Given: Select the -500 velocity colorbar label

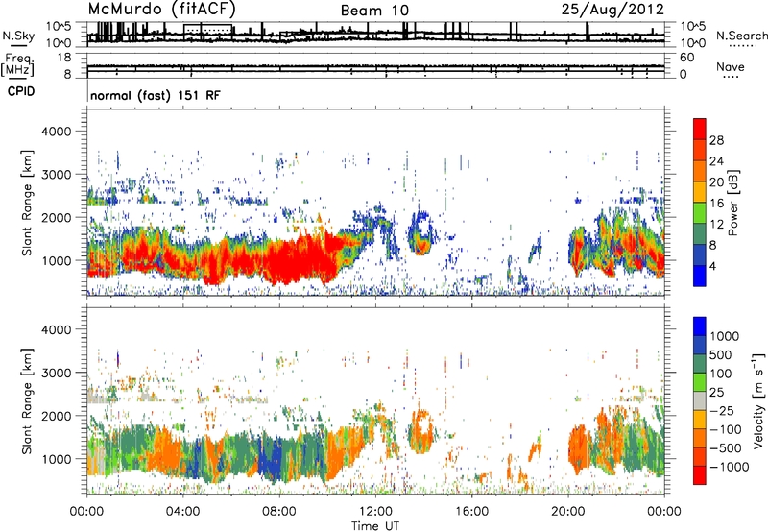Looking at the screenshot, I should point(726,448).
